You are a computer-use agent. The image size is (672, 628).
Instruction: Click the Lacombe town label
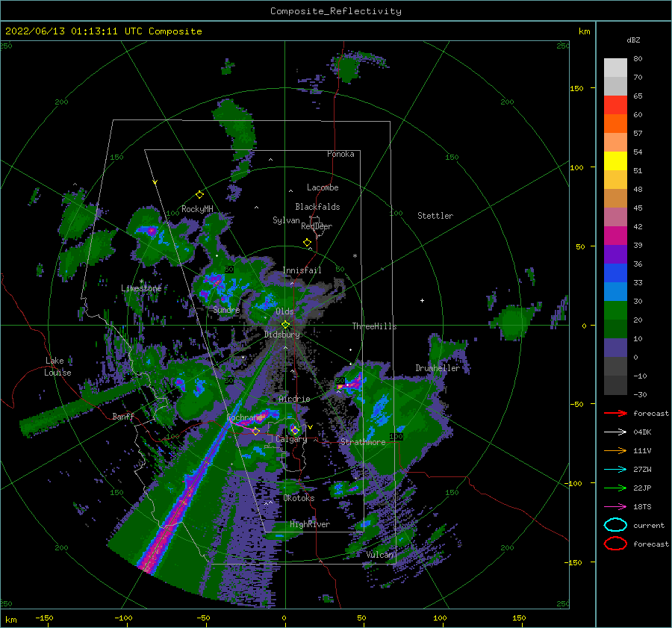point(323,187)
